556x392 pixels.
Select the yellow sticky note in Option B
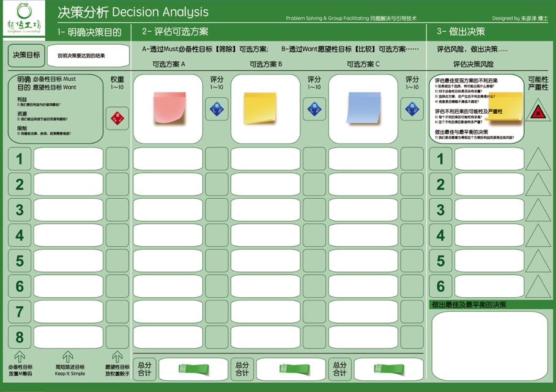tap(260, 108)
